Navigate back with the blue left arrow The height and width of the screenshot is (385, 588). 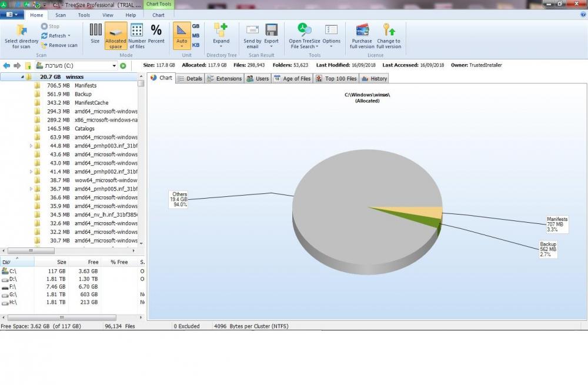[6, 66]
